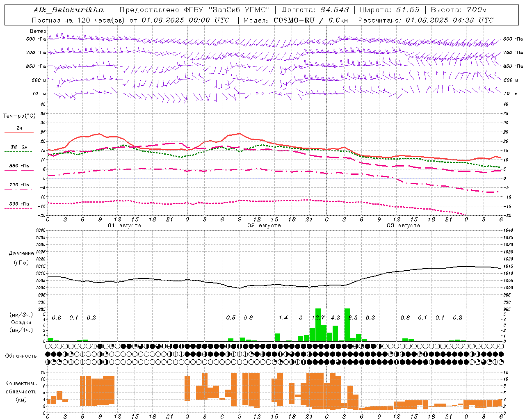
Task: Click the precipitation value 1.4
Action: (x=283, y=318)
